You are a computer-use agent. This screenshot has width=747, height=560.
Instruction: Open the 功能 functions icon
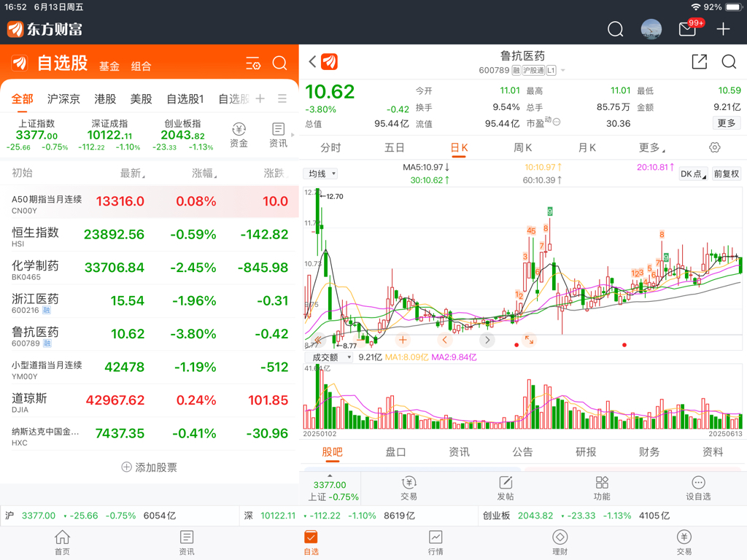coord(602,488)
